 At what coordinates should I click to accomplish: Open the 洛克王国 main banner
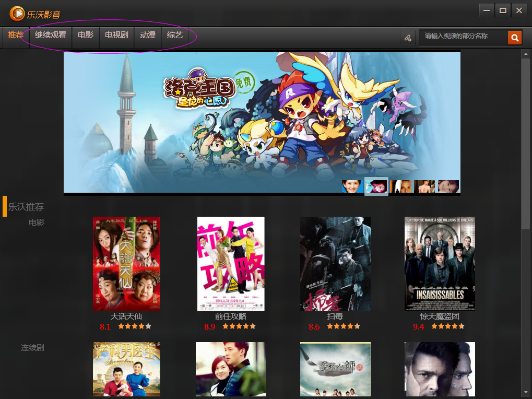coord(262,123)
